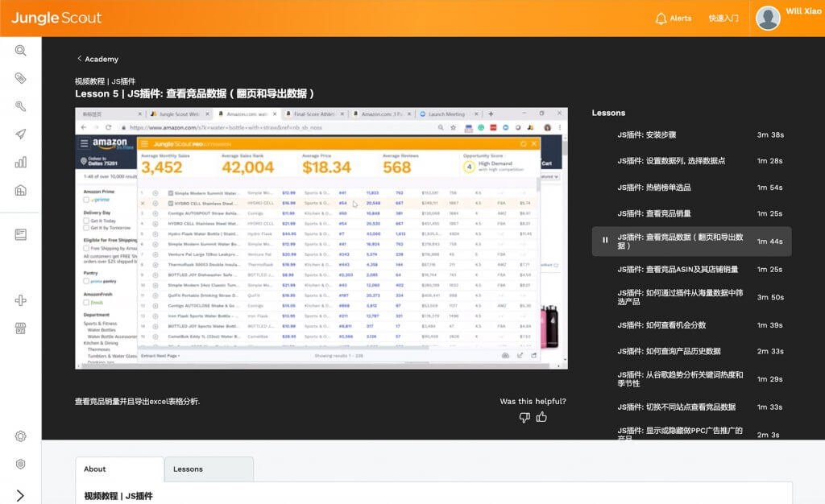This screenshot has height=504, width=825.
Task: Click the Lesson 5 page title
Action: click(195, 93)
